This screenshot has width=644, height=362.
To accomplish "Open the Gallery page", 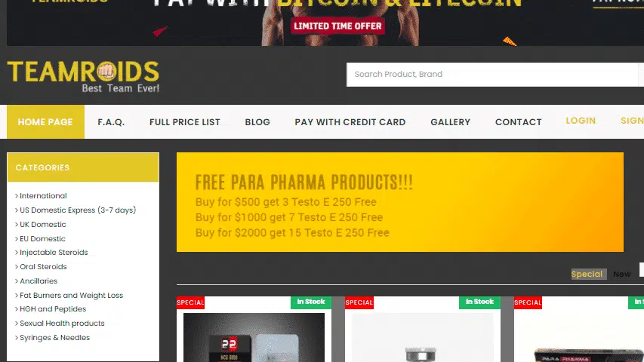I will pyautogui.click(x=450, y=122).
